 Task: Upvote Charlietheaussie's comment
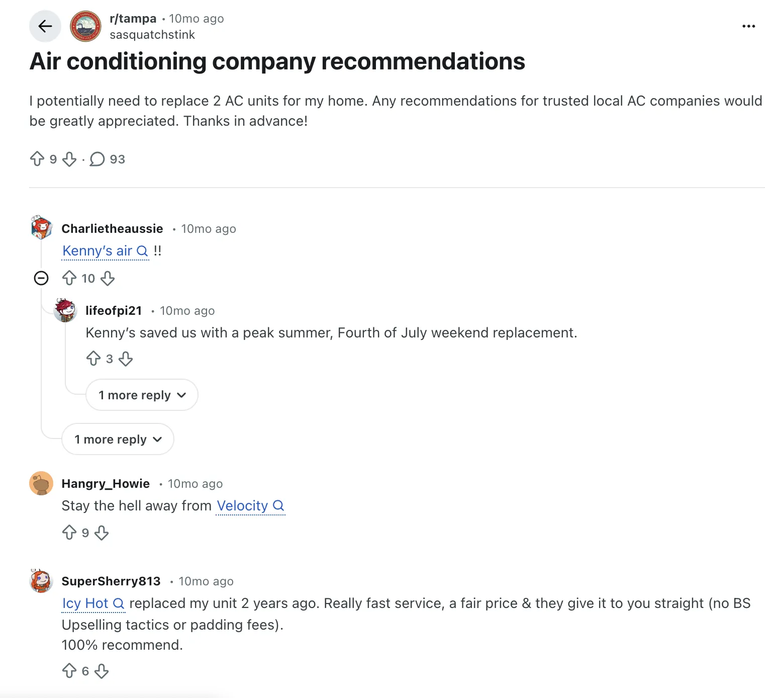(x=69, y=278)
